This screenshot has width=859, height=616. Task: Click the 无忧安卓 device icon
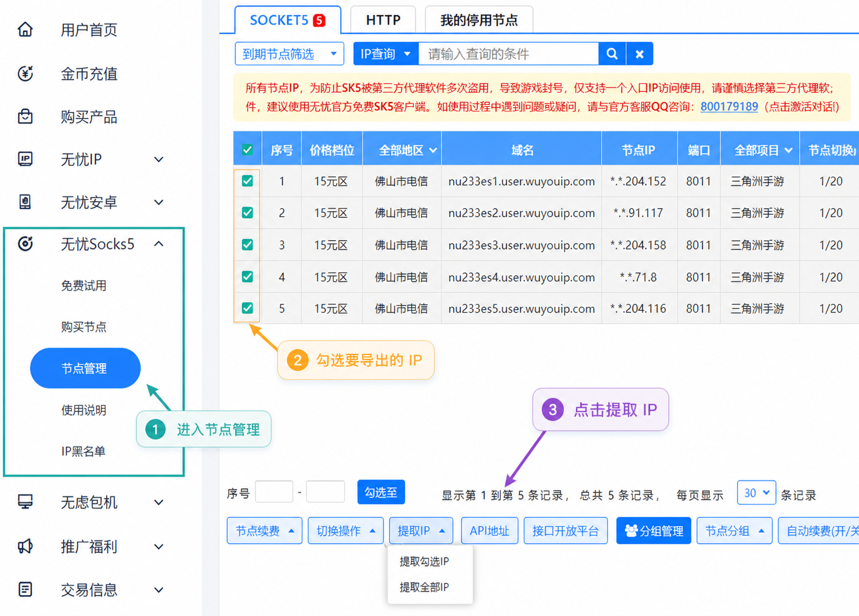25,202
